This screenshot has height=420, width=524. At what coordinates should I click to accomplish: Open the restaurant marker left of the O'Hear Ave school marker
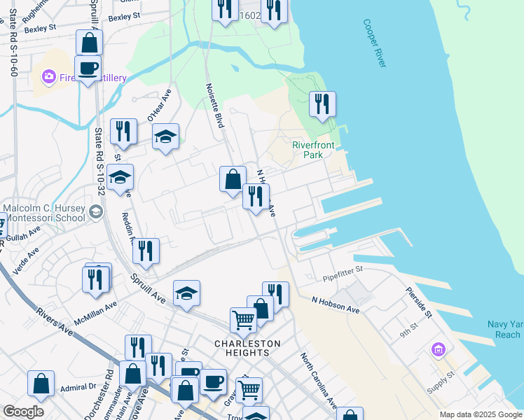click(124, 133)
